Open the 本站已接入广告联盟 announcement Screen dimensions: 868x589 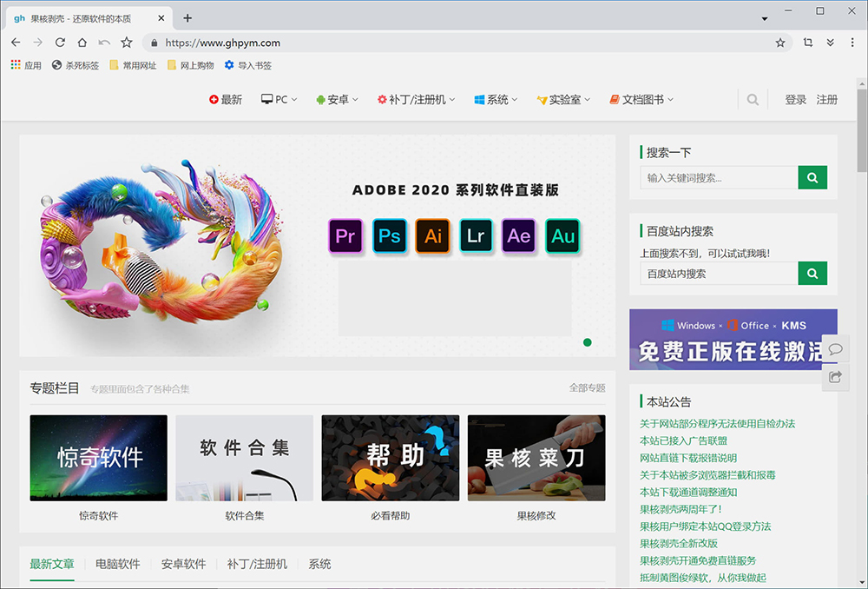tap(683, 440)
